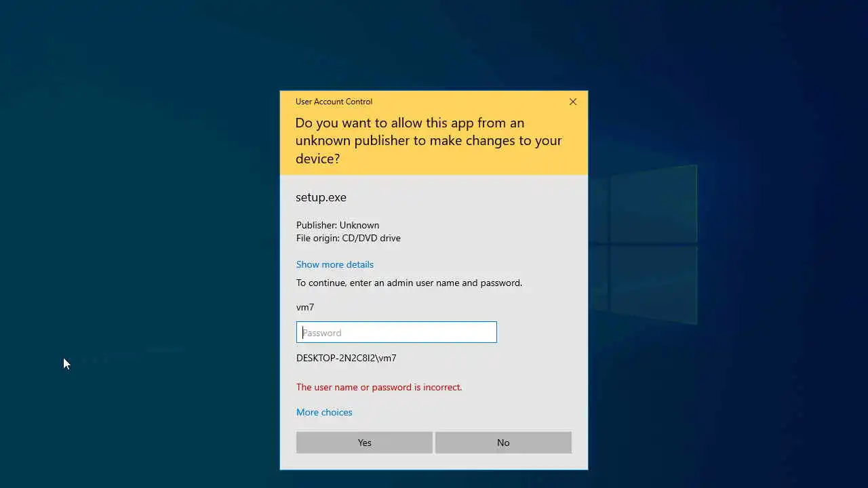Focus the Password input field
The height and width of the screenshot is (488, 868).
tap(397, 332)
